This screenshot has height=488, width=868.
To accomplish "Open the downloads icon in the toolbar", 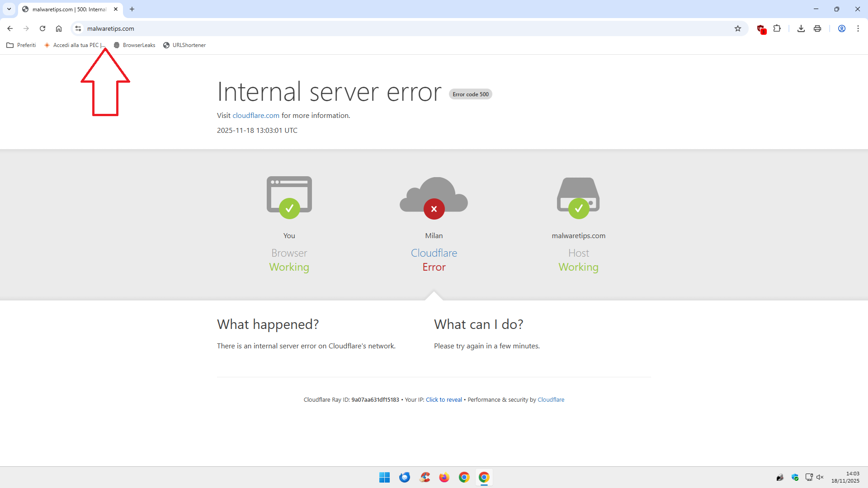I will tap(801, 28).
